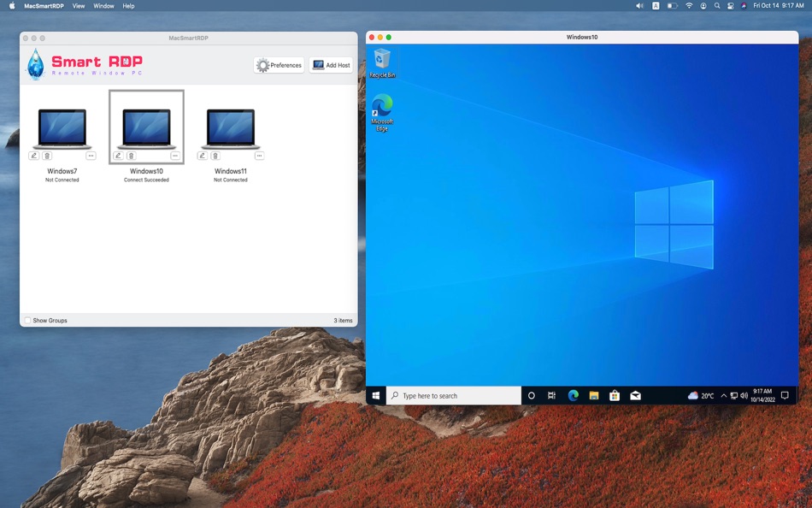Viewport: 812px width, 508px height.
Task: Click the Windows10 host name label
Action: point(146,171)
